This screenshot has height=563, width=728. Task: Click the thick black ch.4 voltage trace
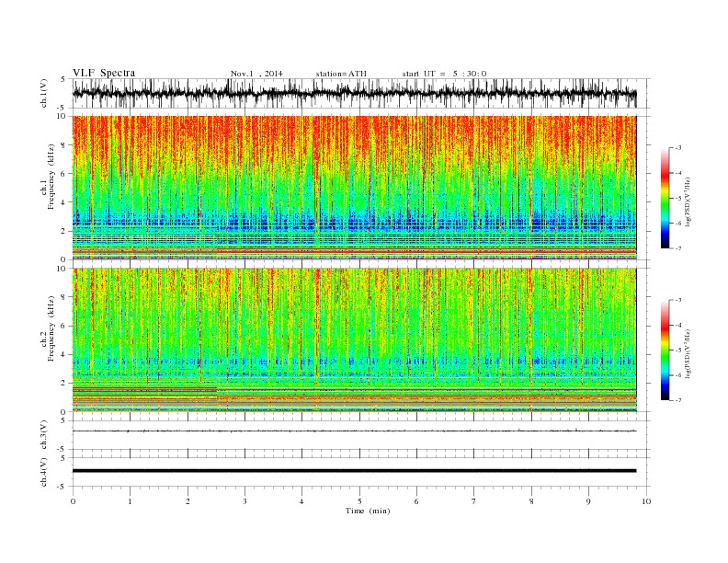(354, 471)
